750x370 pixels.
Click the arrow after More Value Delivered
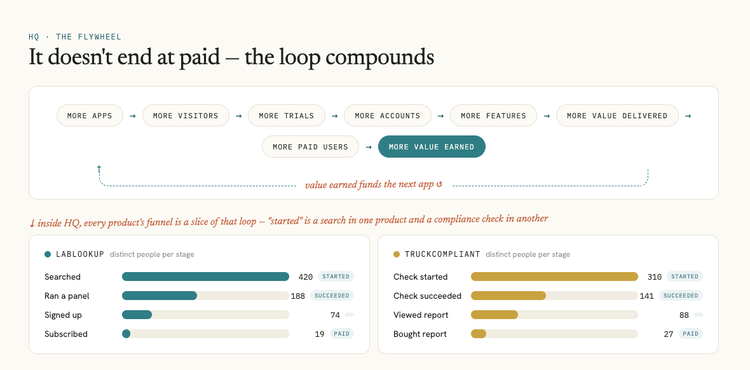tap(688, 116)
